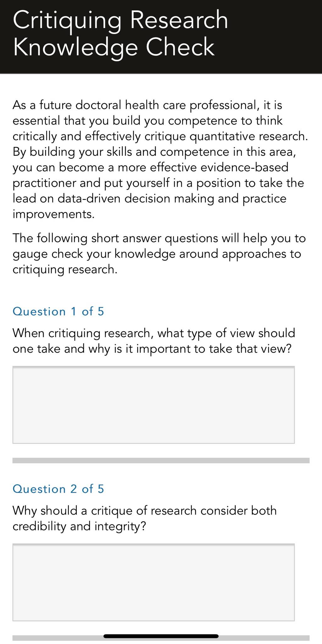Image resolution: width=322 pixels, height=644 pixels.
Task: Tap the "Question 1 of 5" heading
Action: click(x=58, y=312)
